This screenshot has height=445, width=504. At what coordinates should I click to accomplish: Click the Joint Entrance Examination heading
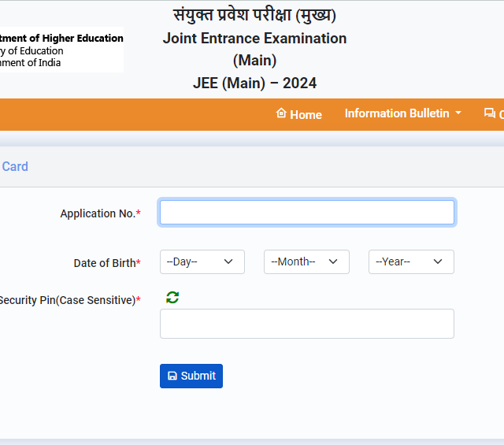254,39
